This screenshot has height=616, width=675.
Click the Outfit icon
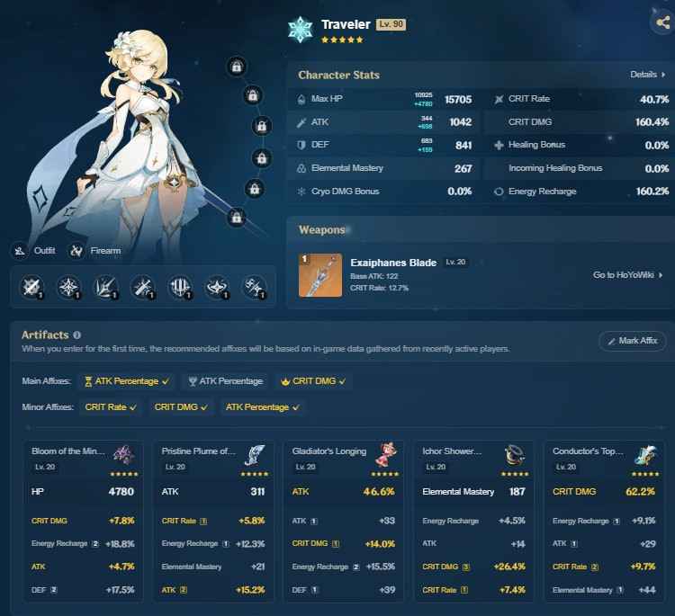click(x=20, y=250)
